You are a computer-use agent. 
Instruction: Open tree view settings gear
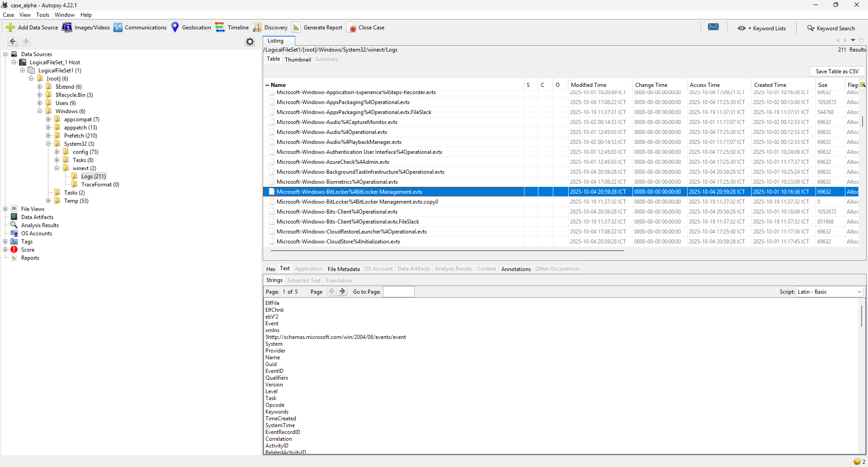(250, 42)
